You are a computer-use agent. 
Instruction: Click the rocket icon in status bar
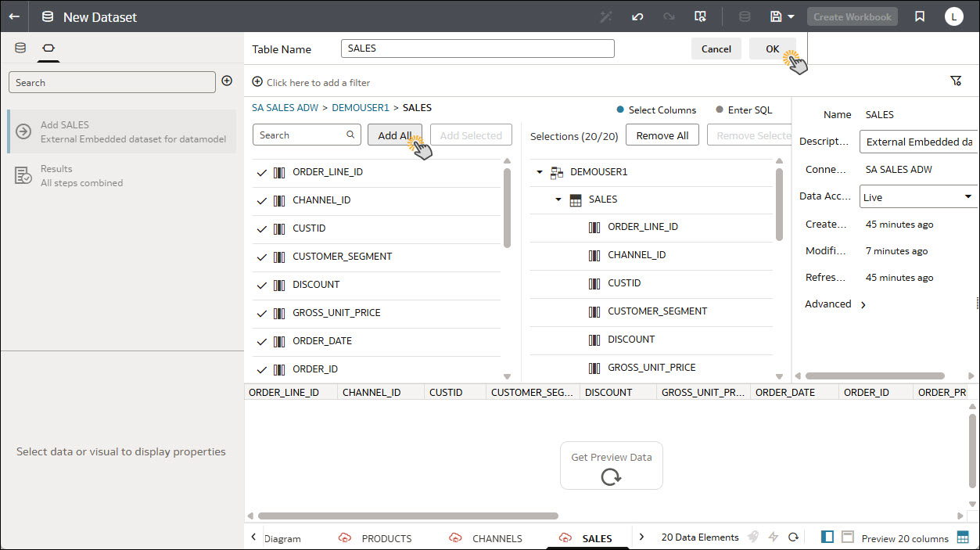pyautogui.click(x=753, y=537)
